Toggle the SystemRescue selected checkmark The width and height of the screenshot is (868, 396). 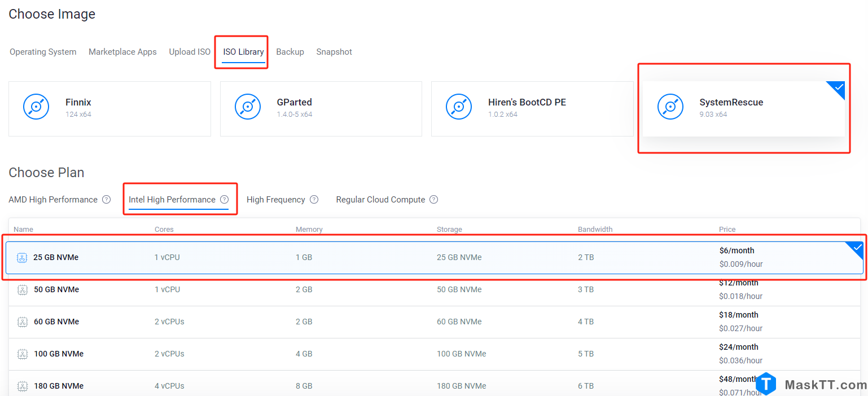(x=838, y=88)
